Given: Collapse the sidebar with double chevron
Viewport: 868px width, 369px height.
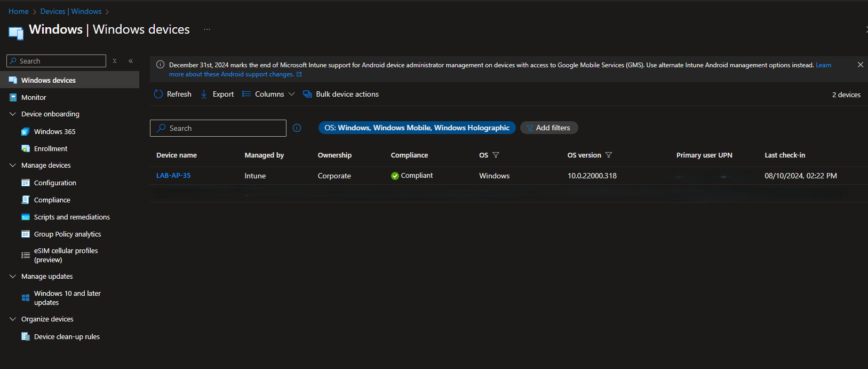Looking at the screenshot, I should tap(131, 61).
